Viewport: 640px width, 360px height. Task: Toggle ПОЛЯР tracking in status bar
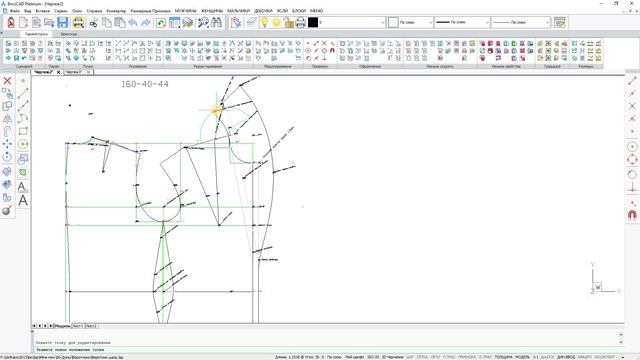pyautogui.click(x=449, y=357)
